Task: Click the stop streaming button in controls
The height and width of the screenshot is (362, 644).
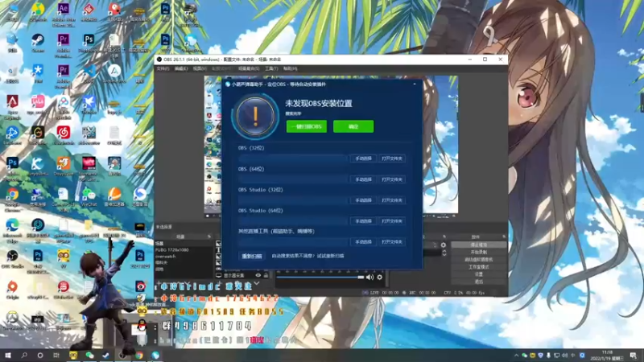Action: tap(478, 245)
